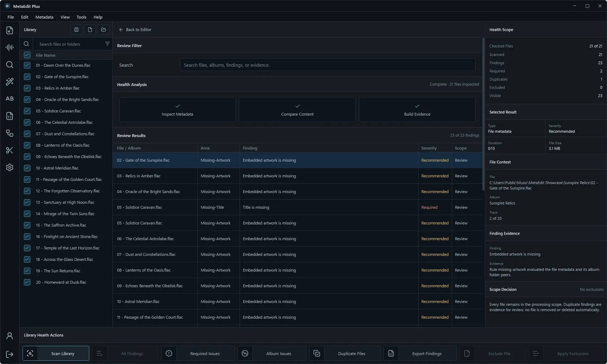Click the library open folder icon
Image resolution: width=607 pixels, height=364 pixels.
[104, 30]
